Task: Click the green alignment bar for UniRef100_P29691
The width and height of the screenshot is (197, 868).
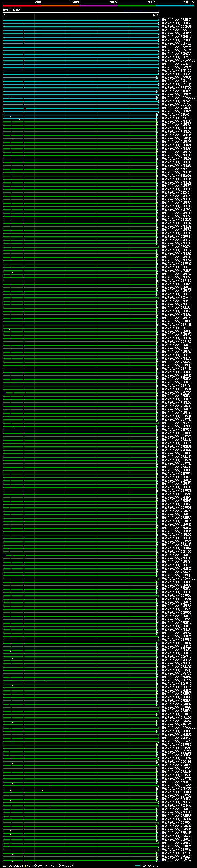Action: click(81, 247)
